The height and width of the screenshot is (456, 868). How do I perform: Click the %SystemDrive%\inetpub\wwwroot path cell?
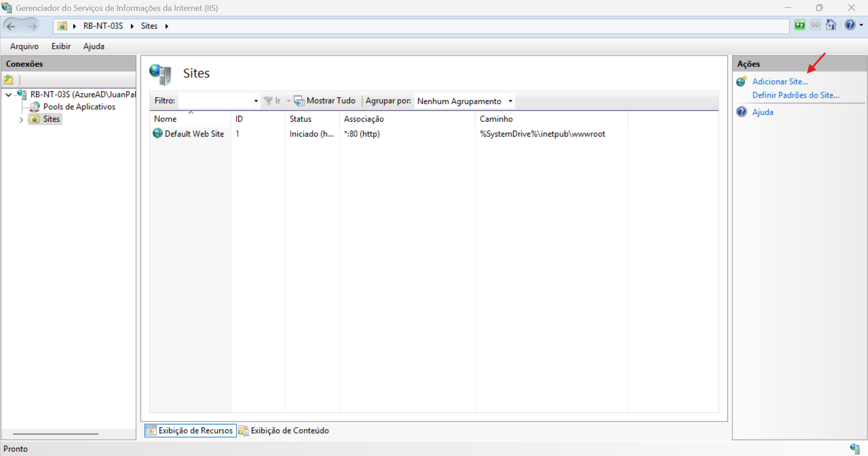(542, 134)
